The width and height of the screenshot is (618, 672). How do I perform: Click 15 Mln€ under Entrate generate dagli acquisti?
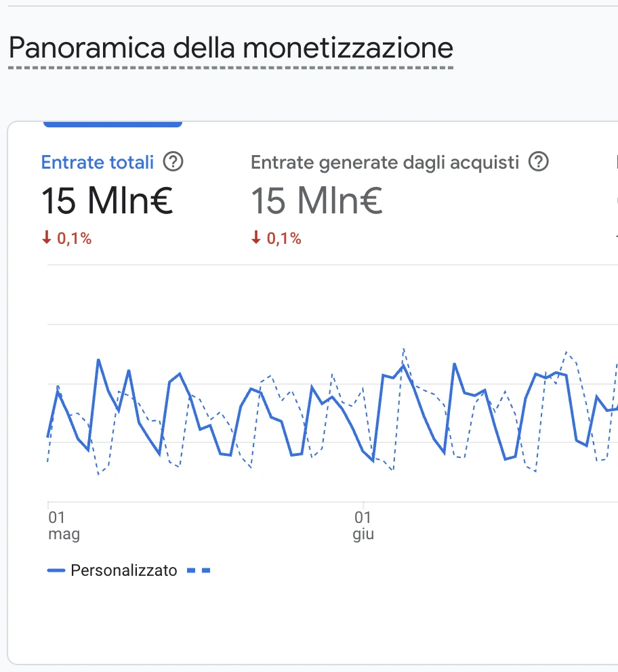[317, 201]
